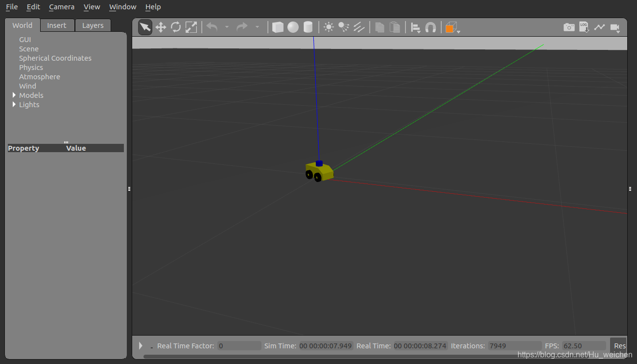Image resolution: width=637 pixels, height=364 pixels.
Task: Open the File menu
Action: tap(12, 7)
